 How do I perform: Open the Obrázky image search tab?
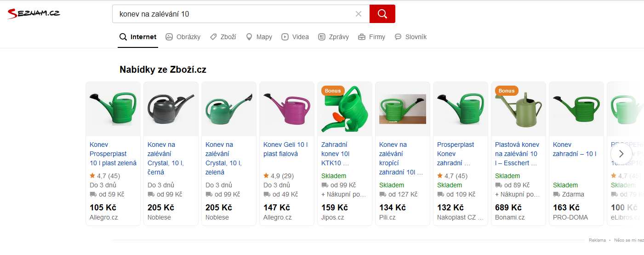pyautogui.click(x=183, y=37)
